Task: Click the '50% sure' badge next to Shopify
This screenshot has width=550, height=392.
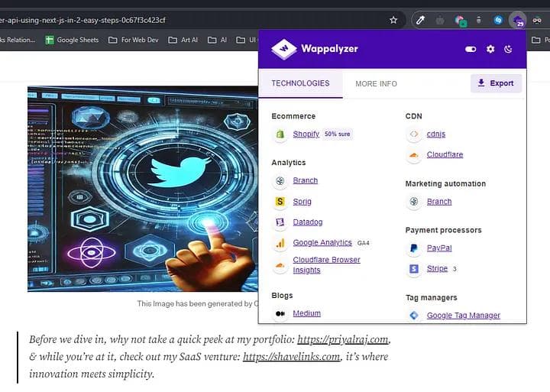Action: tap(337, 134)
